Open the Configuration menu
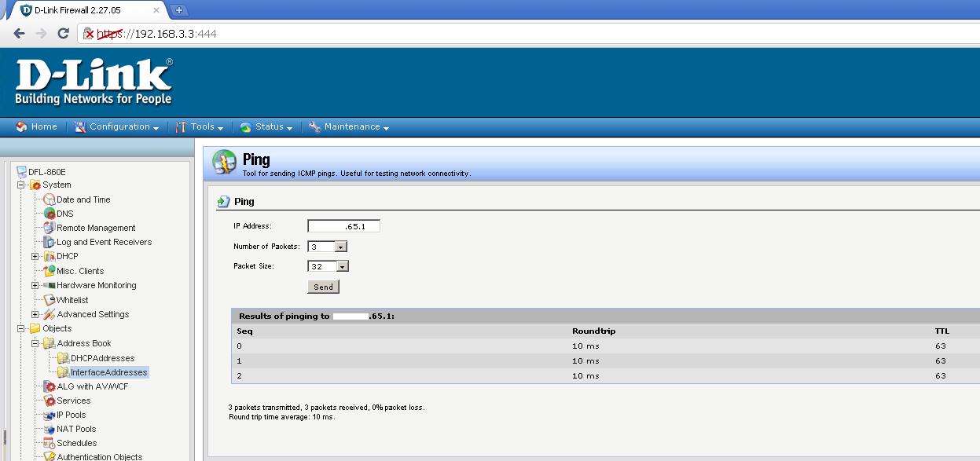The image size is (980, 461). (117, 127)
